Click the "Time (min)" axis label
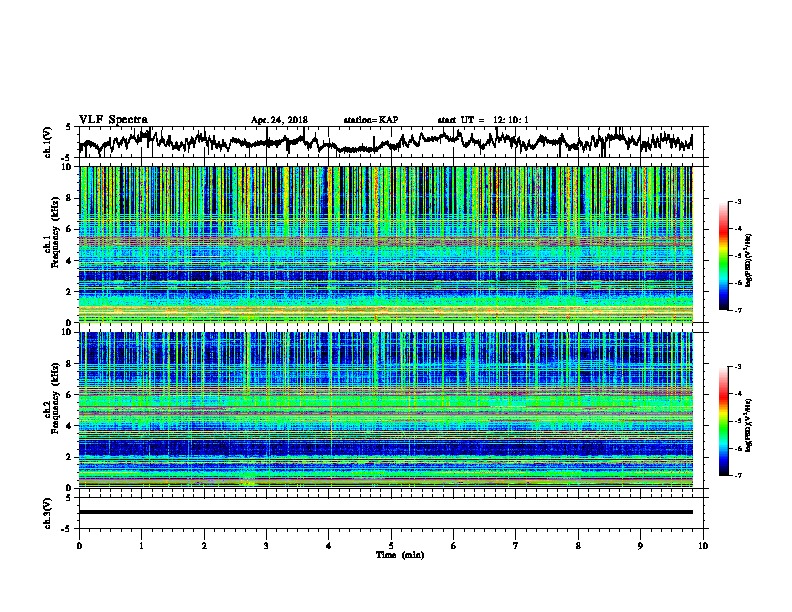The image size is (792, 612). point(400,555)
